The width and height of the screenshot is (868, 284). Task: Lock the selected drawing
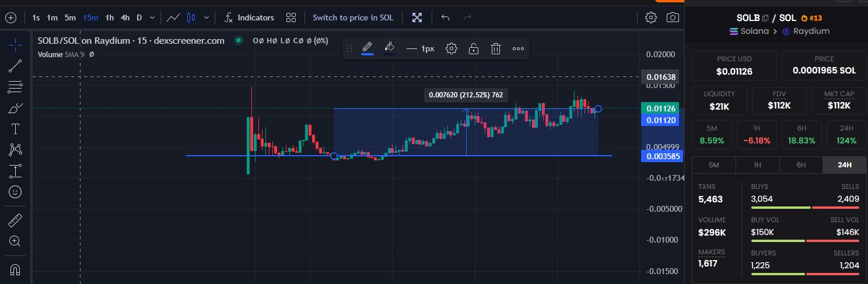click(x=474, y=48)
